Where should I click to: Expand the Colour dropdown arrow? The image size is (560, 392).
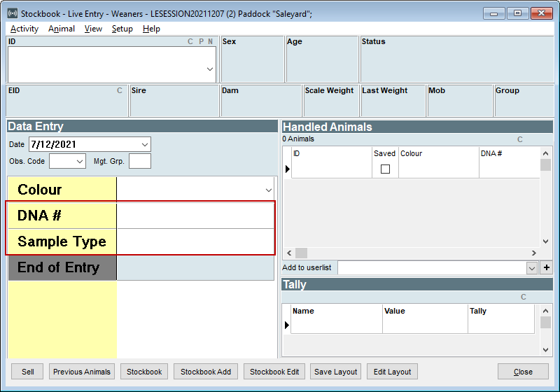click(x=269, y=190)
